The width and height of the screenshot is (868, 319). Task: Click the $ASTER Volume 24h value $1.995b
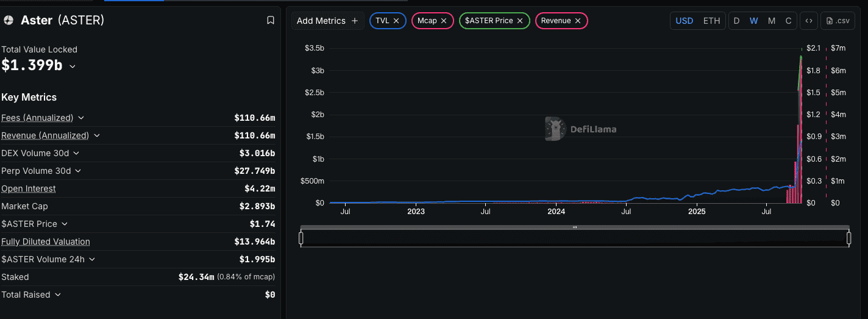click(257, 259)
